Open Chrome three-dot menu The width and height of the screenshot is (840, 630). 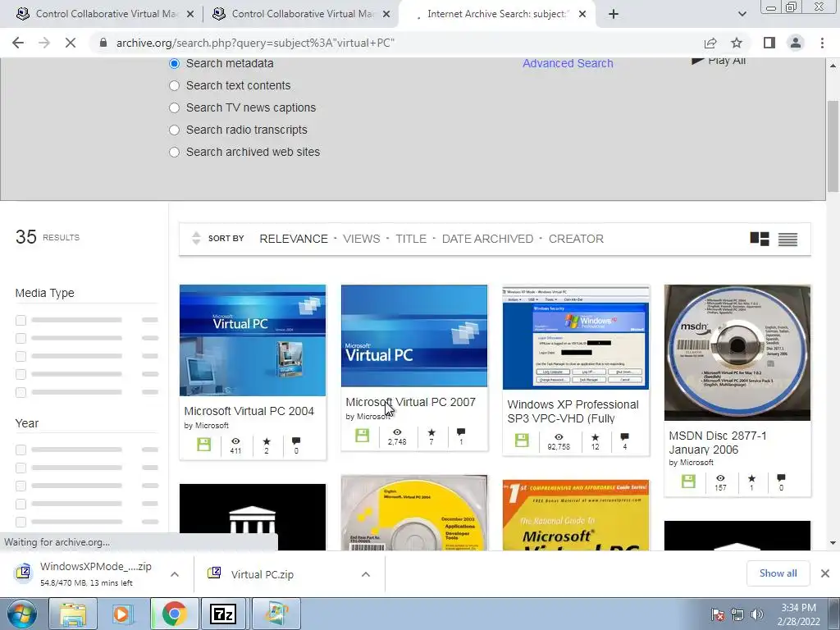pyautogui.click(x=822, y=43)
